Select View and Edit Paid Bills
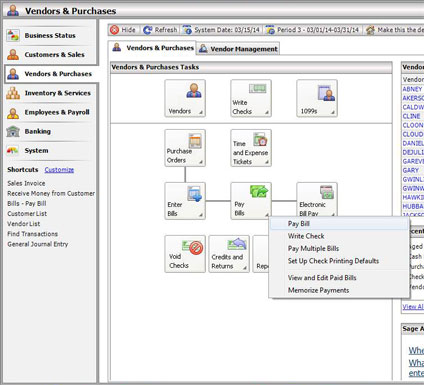This screenshot has width=424, height=385. 322,278
